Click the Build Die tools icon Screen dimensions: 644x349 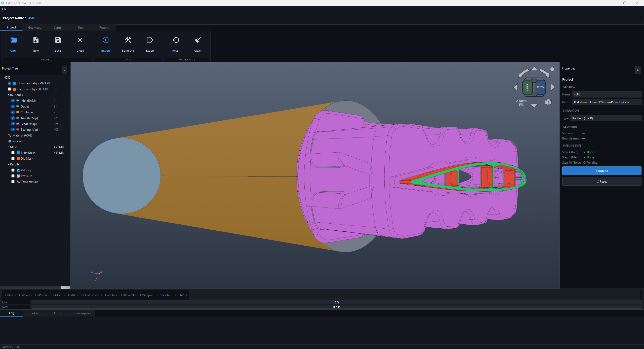(x=128, y=40)
